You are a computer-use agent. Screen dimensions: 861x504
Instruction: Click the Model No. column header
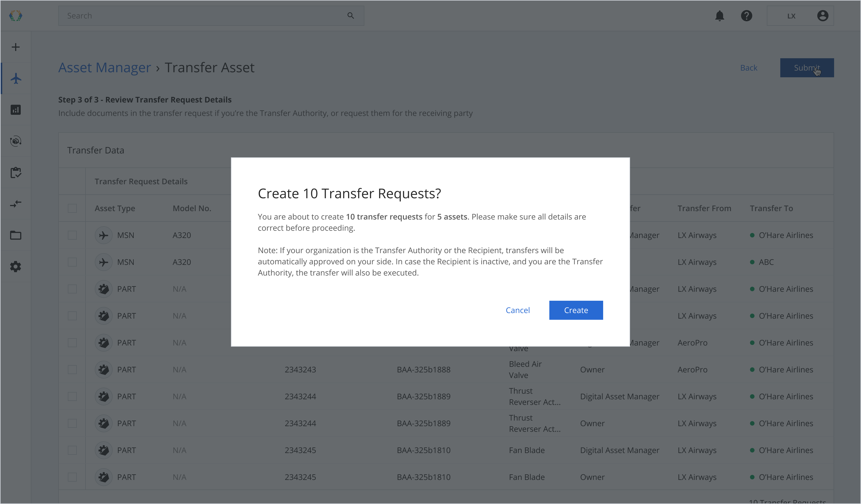192,208
